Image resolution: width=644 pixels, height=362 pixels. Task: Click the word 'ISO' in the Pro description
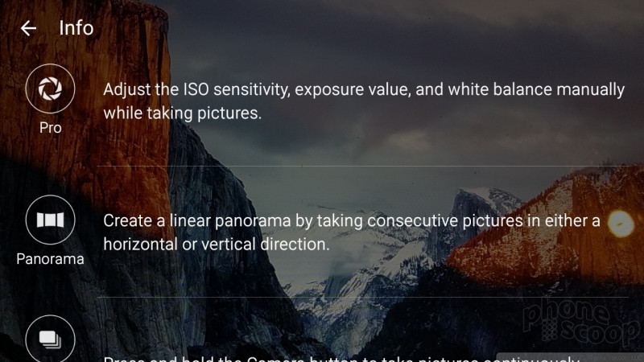tap(196, 89)
